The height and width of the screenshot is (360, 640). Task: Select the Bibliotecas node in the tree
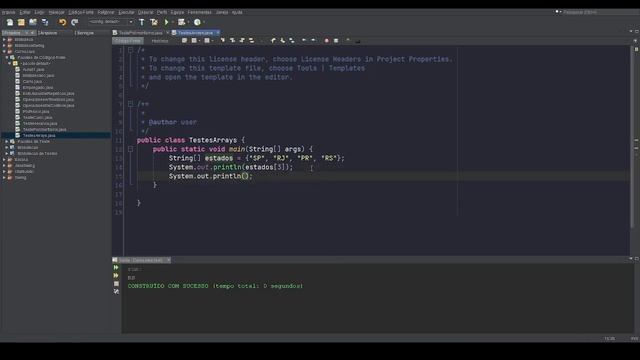tap(27, 147)
